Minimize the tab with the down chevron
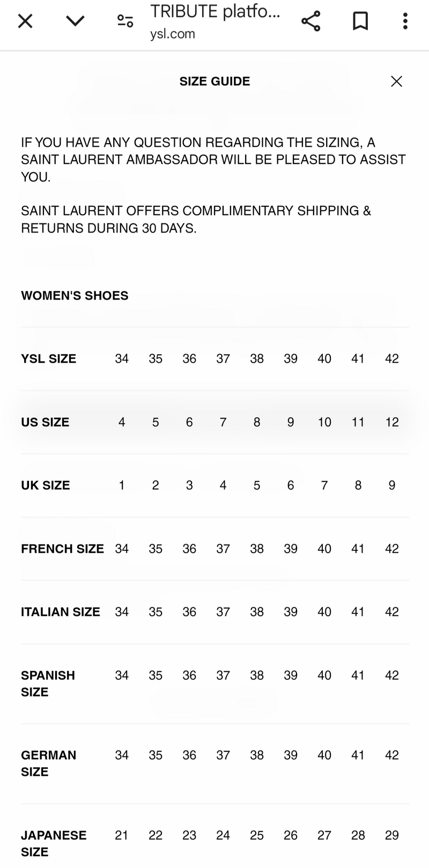429x868 pixels. coord(75,21)
